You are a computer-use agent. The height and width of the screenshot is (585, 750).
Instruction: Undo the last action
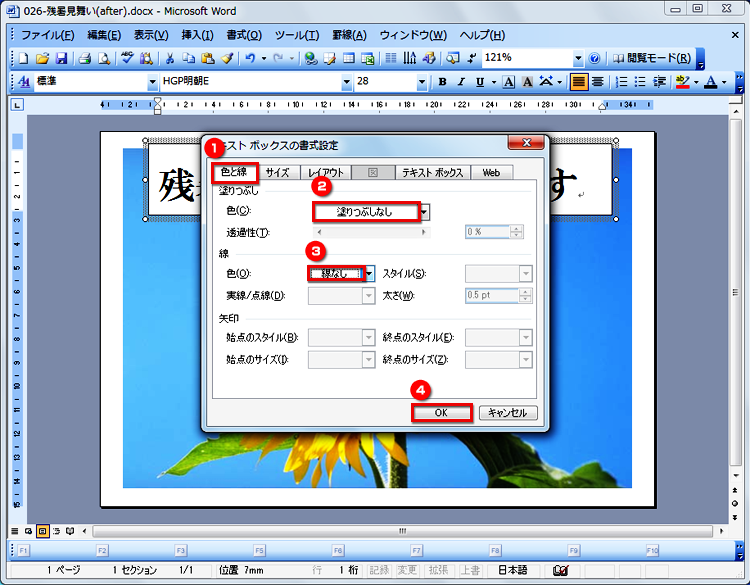pyautogui.click(x=250, y=58)
